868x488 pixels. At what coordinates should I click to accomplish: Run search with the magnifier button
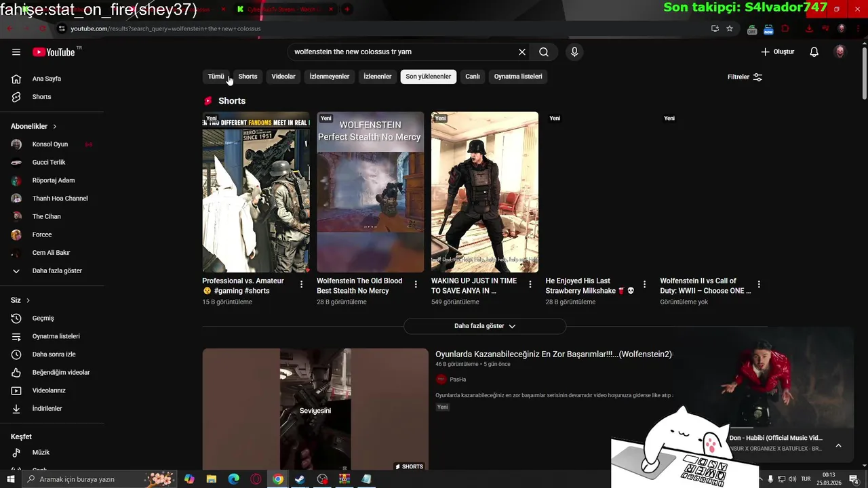(x=544, y=52)
